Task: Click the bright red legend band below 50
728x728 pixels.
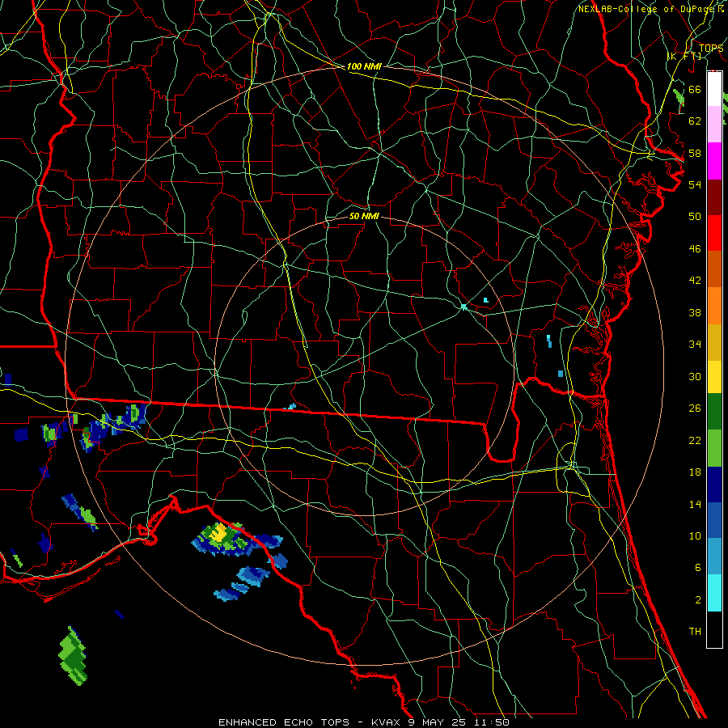Action: 714,233
